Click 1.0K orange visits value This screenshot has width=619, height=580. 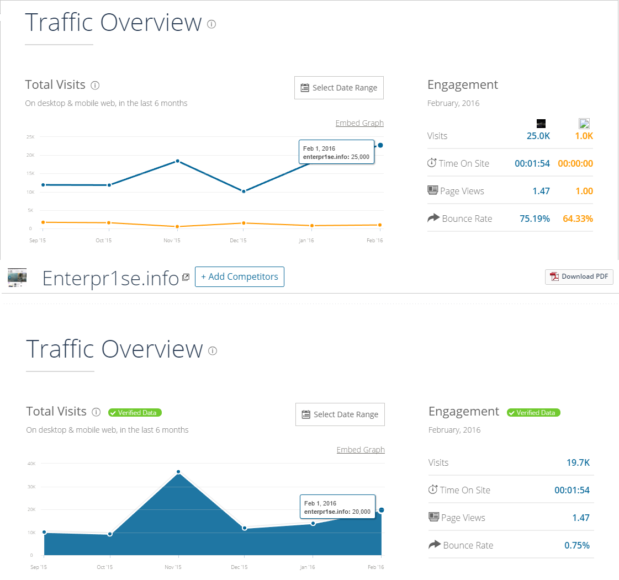[x=584, y=136]
